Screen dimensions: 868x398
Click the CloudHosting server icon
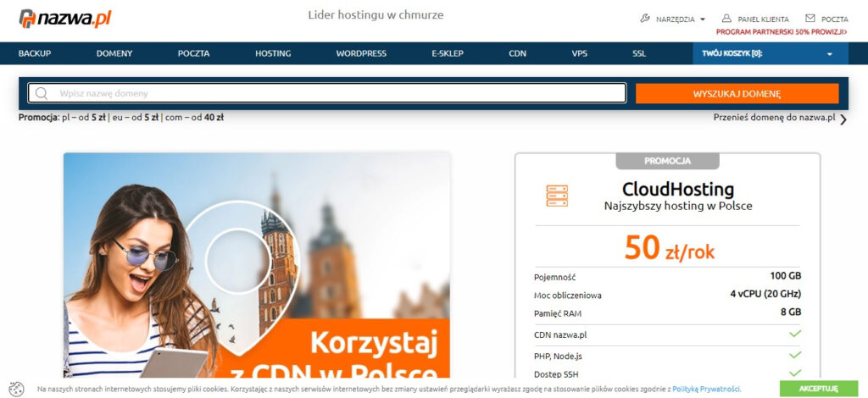557,196
